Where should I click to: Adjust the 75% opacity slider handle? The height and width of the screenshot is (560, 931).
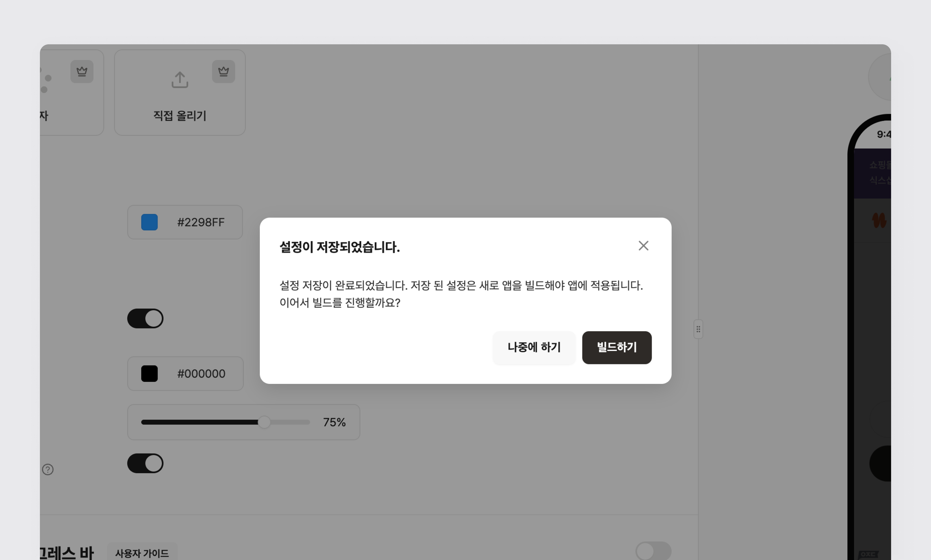tap(264, 422)
